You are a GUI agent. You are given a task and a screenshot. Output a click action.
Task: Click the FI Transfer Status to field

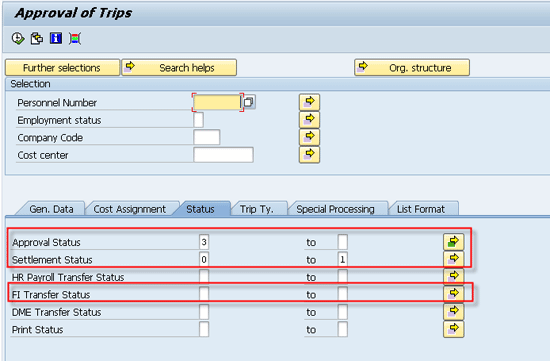pyautogui.click(x=343, y=294)
